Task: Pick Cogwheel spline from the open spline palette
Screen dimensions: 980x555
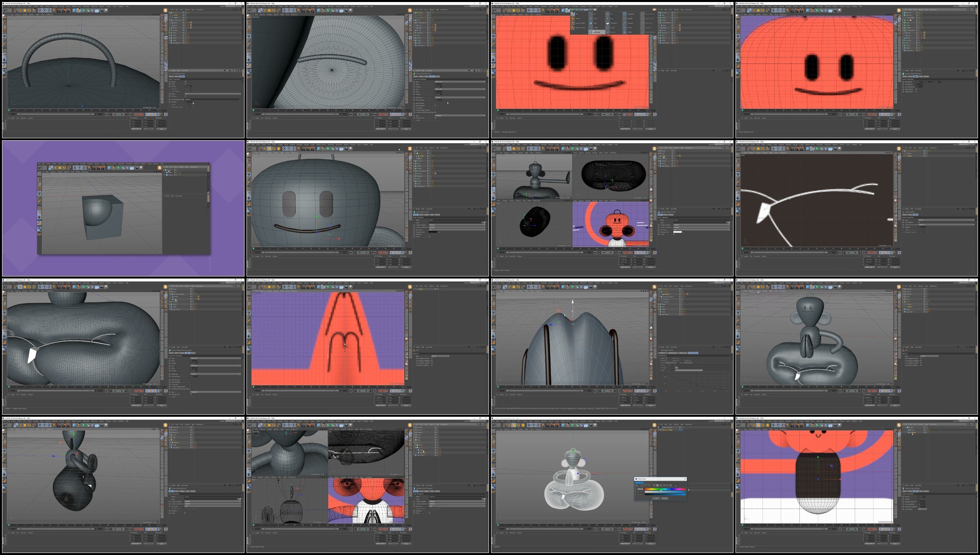Action: (x=629, y=14)
